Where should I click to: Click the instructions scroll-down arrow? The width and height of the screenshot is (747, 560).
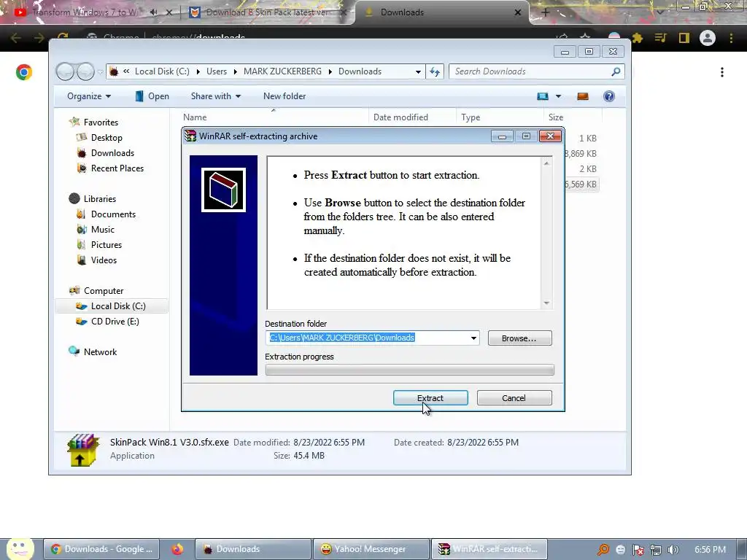(546, 303)
